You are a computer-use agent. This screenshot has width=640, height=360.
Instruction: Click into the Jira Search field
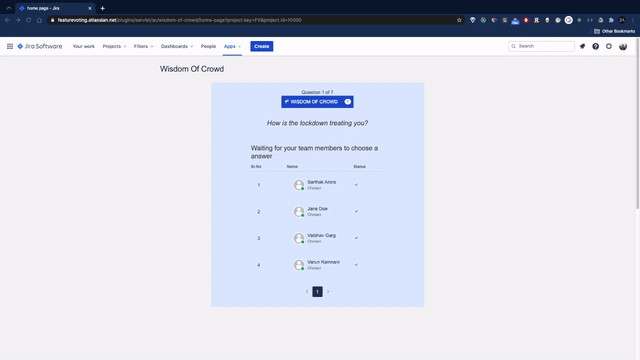[x=541, y=47]
